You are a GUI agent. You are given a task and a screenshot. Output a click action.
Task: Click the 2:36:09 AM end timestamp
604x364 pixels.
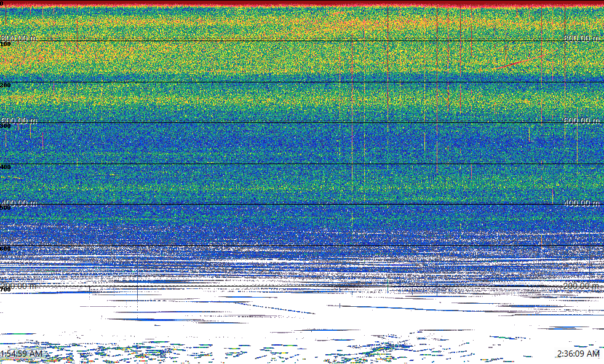click(x=579, y=354)
